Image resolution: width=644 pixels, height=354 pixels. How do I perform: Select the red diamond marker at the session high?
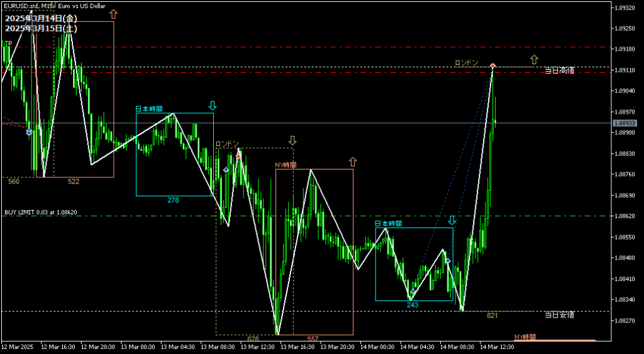[492, 65]
